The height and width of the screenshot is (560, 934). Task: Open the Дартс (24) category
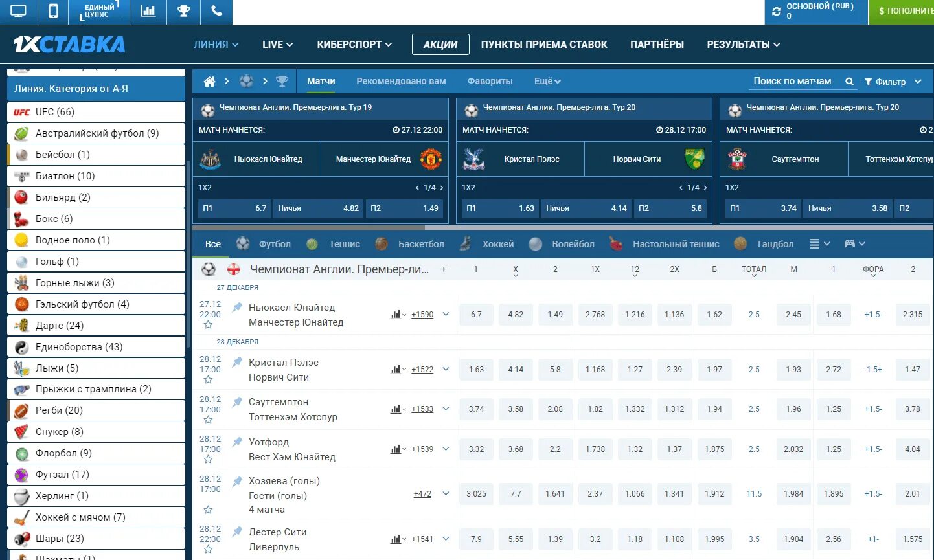(x=96, y=326)
